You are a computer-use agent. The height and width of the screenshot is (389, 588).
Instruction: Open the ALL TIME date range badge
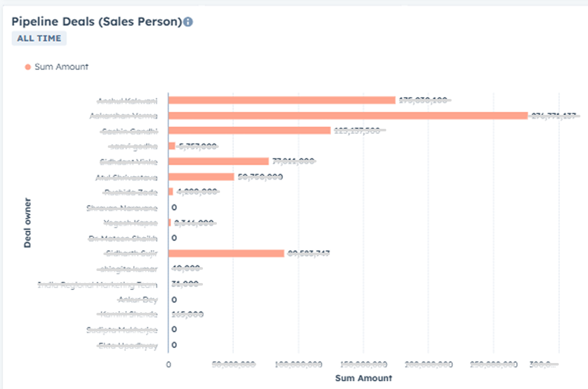(39, 38)
